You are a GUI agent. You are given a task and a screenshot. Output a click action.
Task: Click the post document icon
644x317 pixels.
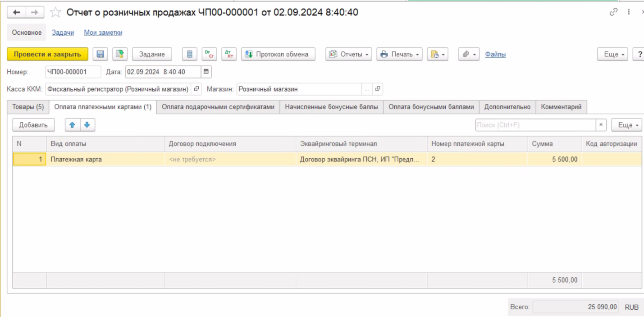coord(119,54)
